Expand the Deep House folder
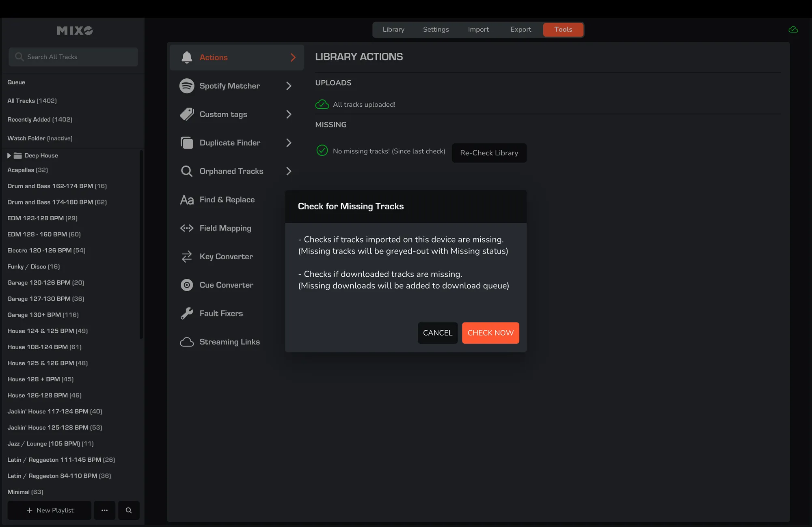The width and height of the screenshot is (812, 527). 9,155
